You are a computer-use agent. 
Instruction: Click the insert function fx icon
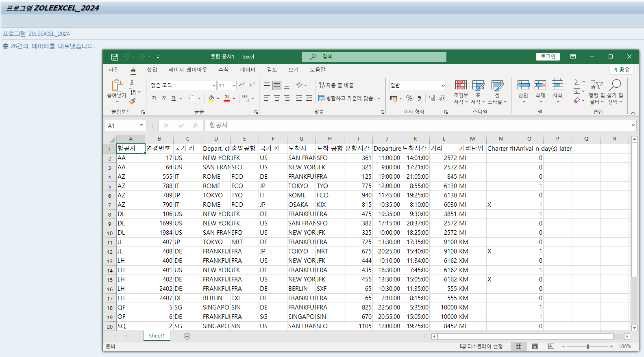196,125
